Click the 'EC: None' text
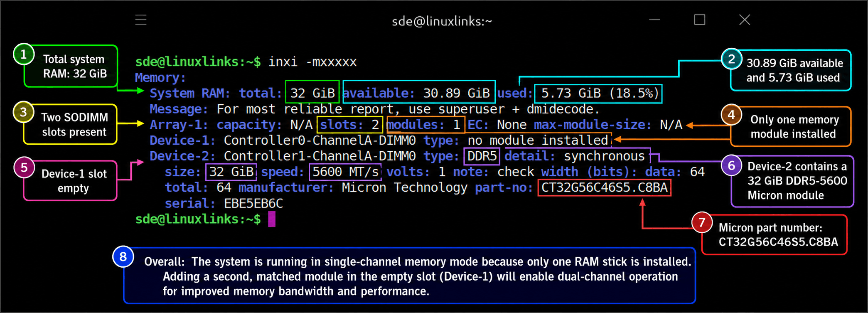868x313 pixels. click(x=497, y=125)
